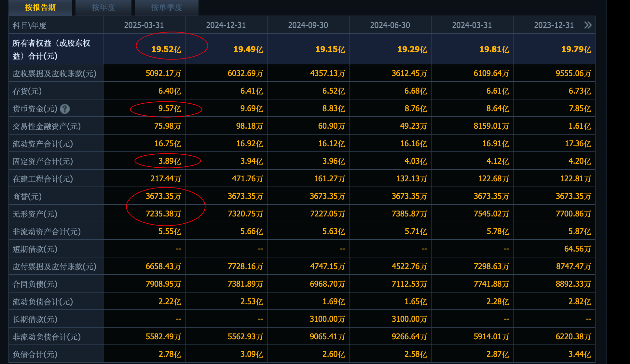The image size is (630, 364).
Task: Click the 2025-03-31 column header
Action: pos(144,25)
